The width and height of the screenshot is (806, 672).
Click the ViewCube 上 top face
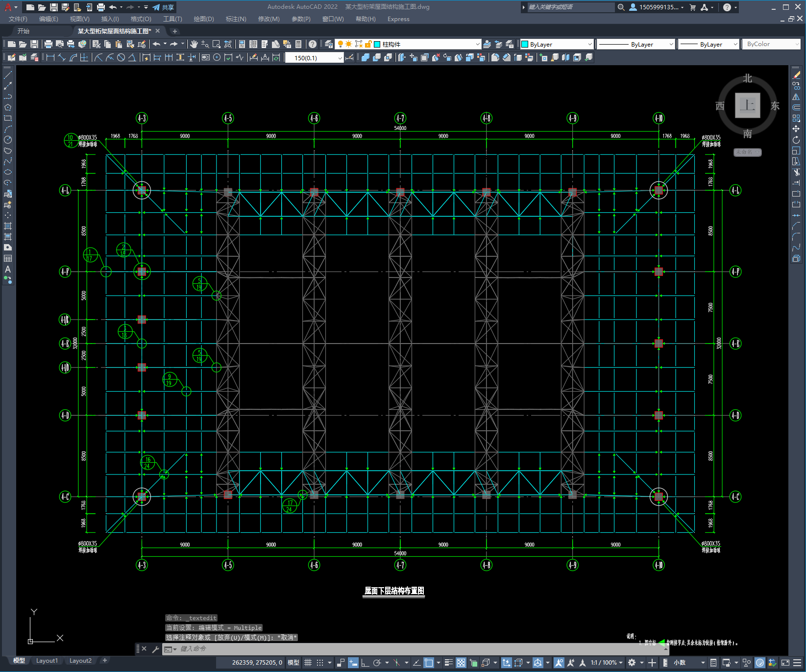point(747,105)
